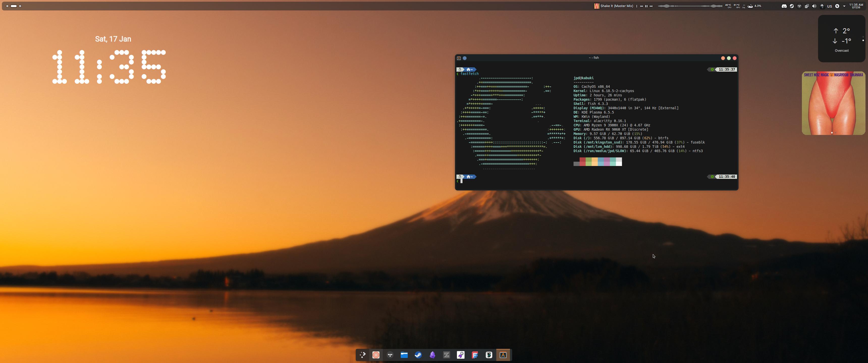Open the KDE application launcher in dock
Screen dimensions: 868x363
pyautogui.click(x=362, y=355)
